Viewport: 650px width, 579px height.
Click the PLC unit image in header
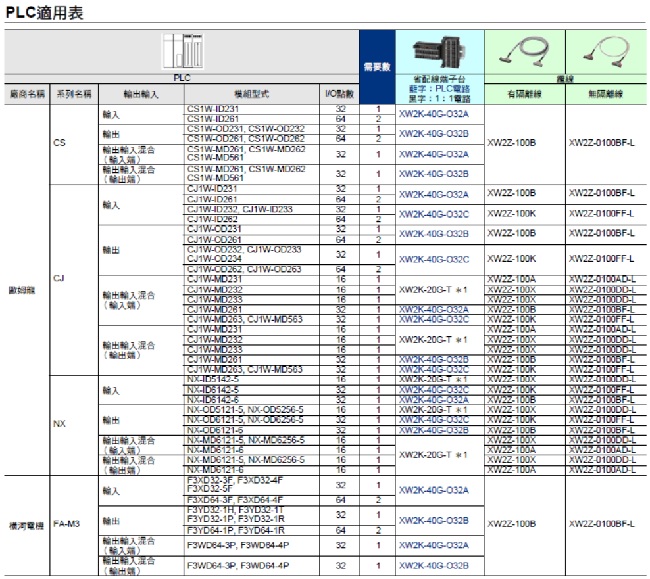click(x=183, y=51)
